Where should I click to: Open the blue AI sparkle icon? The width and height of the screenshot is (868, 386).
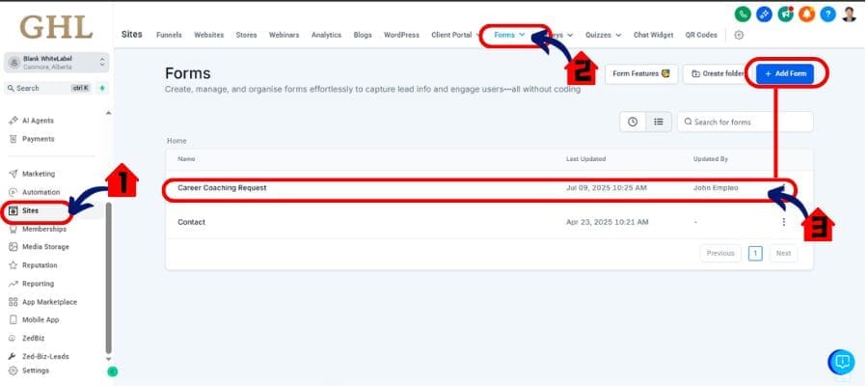[764, 14]
